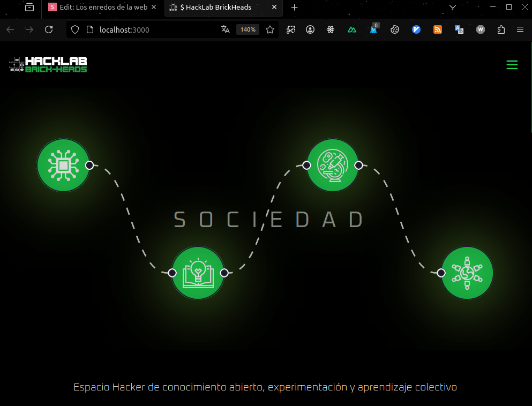This screenshot has height=406, width=532.
Task: Open the extensions puzzle piece menu
Action: click(x=501, y=29)
